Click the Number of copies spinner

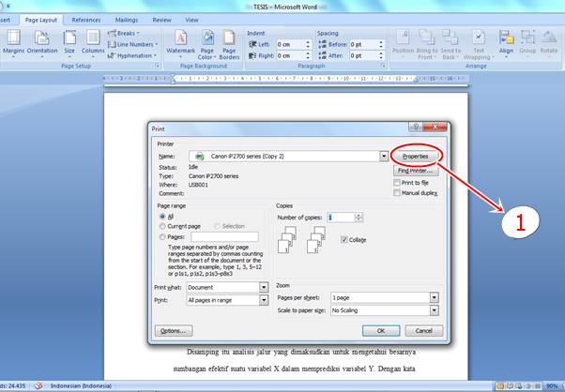click(359, 218)
